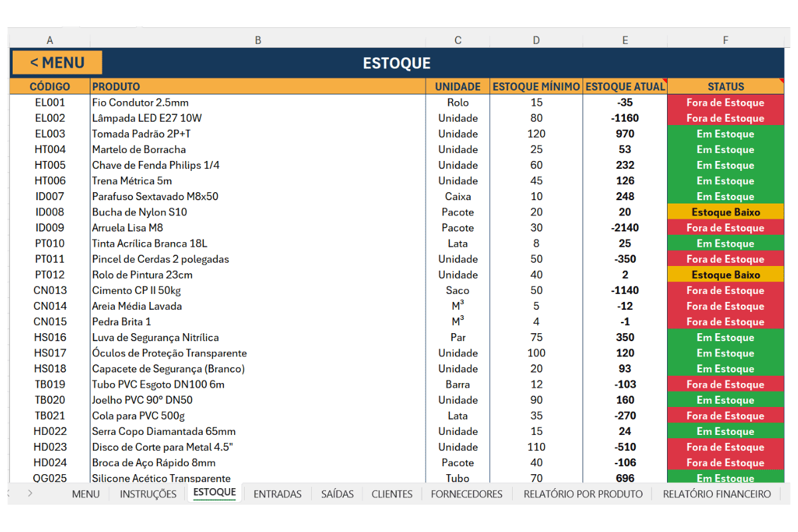Select product Tubo PVC Esgoto DN100 6m

point(158,384)
